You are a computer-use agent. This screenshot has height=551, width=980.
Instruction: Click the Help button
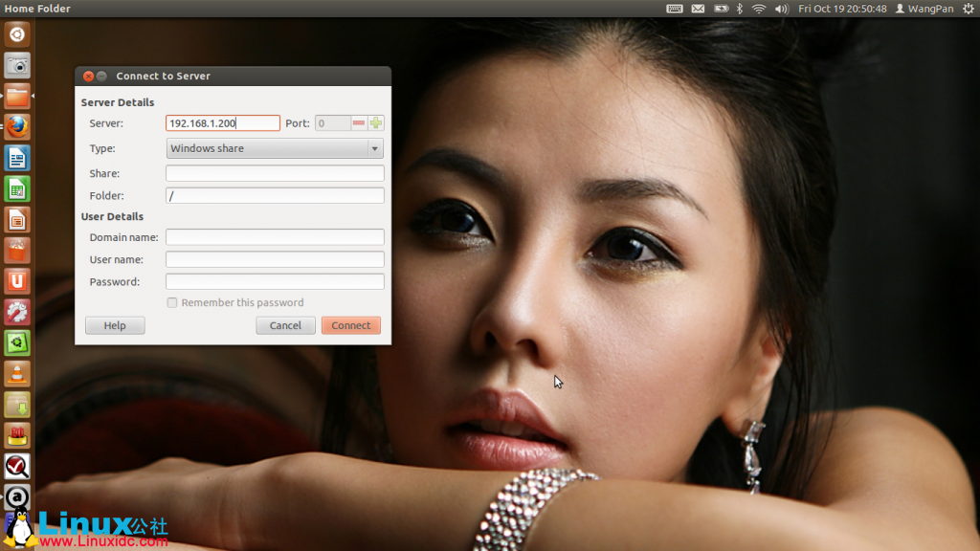115,325
